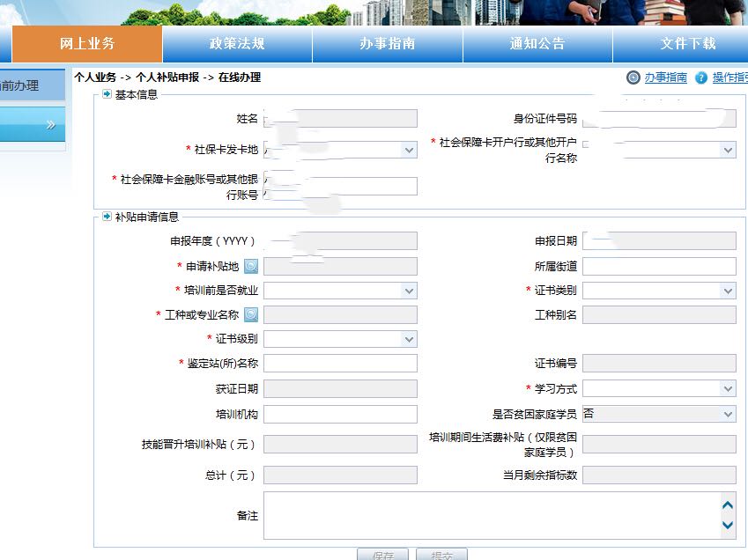Viewport: 748px width, 560px height.
Task: Collapse the 补贴申请信息 section arrow icon
Action: point(107,217)
